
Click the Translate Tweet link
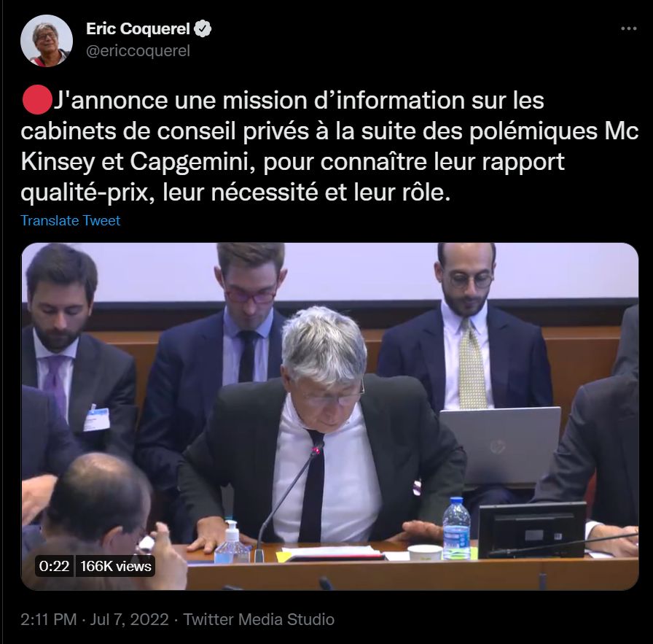[71, 220]
